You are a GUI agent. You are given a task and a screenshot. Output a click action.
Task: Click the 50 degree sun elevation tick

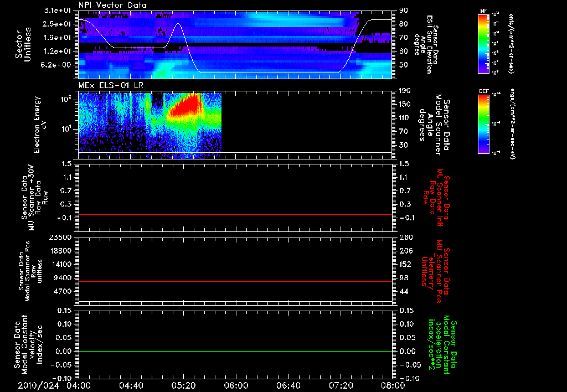(x=404, y=65)
